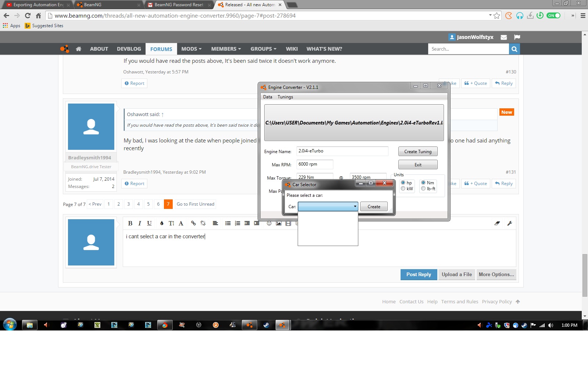Open the text color picker in editor
Screen dimensions: 588x376
coord(162,223)
